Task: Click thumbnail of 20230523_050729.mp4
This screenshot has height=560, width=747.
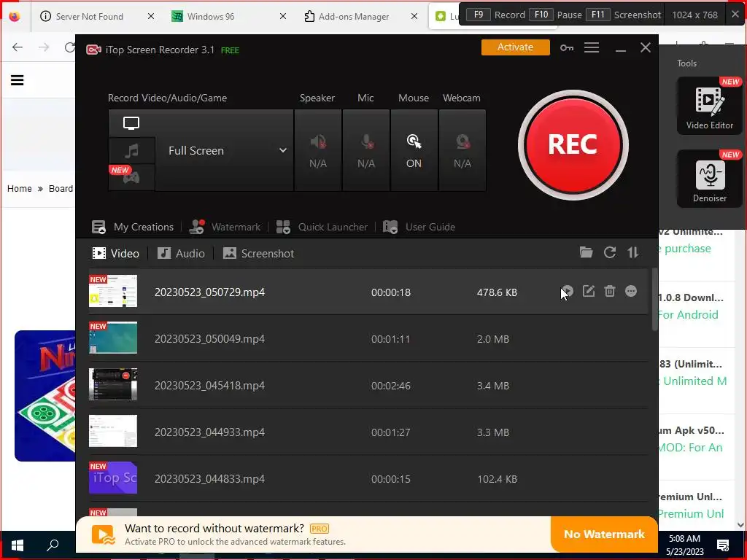Action: (x=113, y=291)
